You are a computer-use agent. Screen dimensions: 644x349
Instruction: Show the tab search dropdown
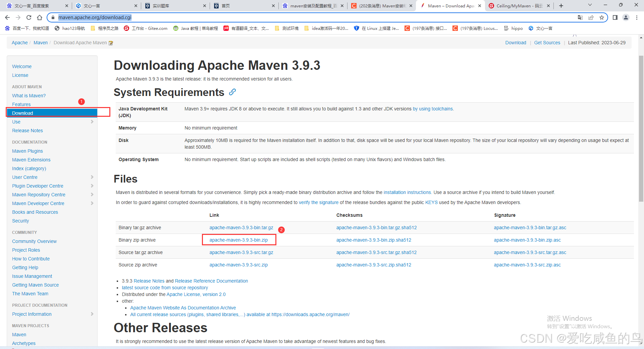click(590, 5)
